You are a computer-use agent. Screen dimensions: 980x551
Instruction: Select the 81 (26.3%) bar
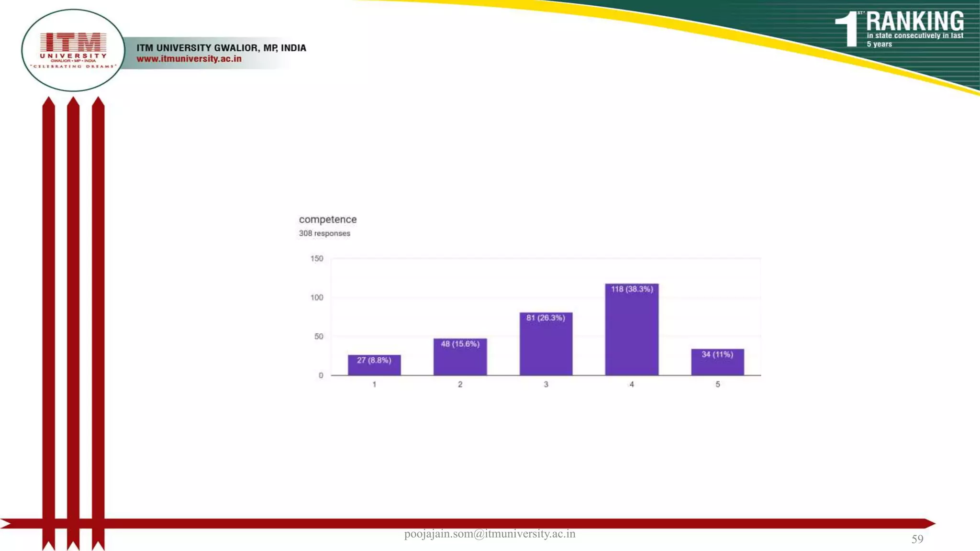pyautogui.click(x=546, y=344)
